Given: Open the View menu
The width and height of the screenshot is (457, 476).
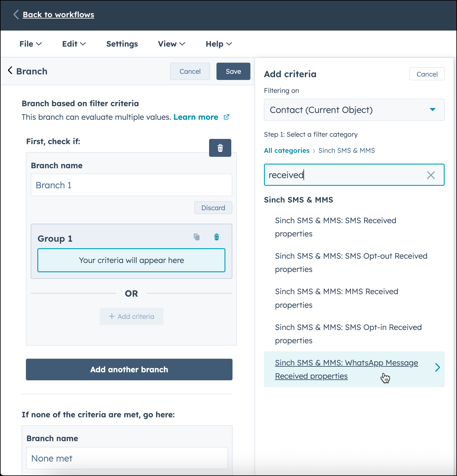Looking at the screenshot, I should click(171, 44).
